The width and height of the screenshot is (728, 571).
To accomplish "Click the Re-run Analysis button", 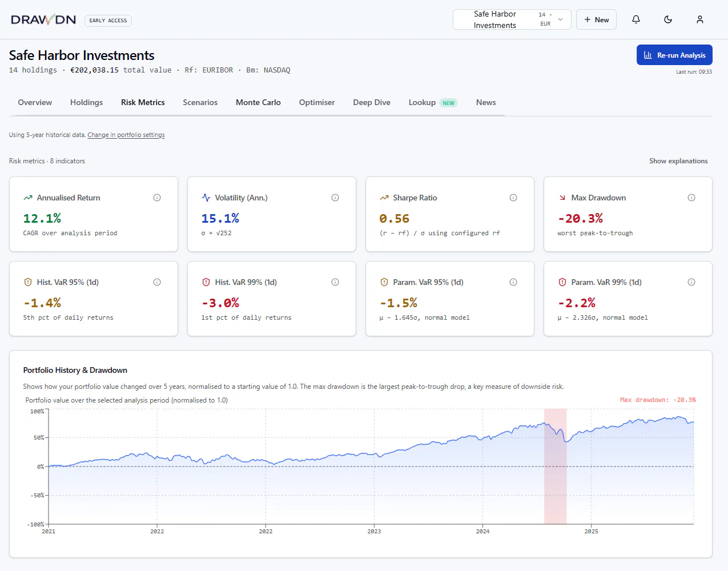I will [674, 55].
